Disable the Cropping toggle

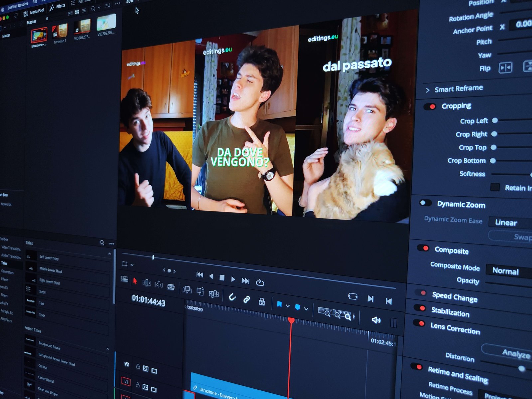[430, 107]
